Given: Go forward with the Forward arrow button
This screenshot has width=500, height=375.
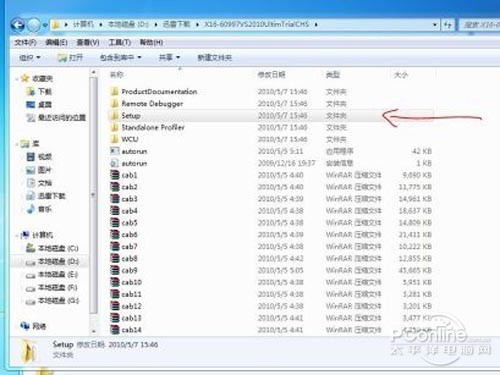Looking at the screenshot, I should pos(34,25).
